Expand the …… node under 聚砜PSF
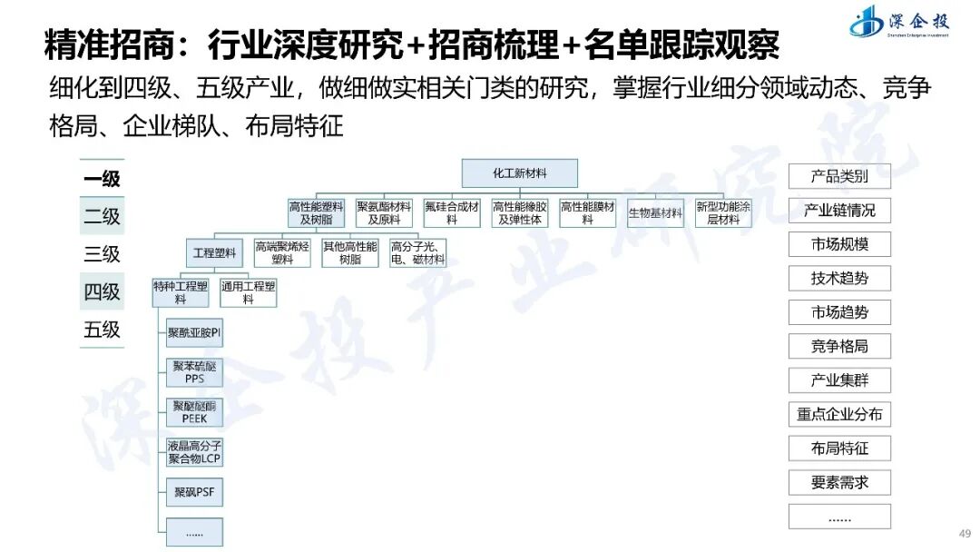The width and height of the screenshot is (980, 552). click(x=193, y=531)
